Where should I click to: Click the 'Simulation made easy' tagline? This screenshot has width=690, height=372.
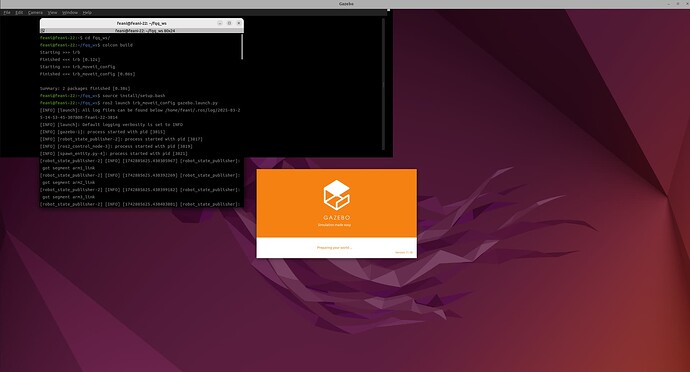tap(334, 225)
